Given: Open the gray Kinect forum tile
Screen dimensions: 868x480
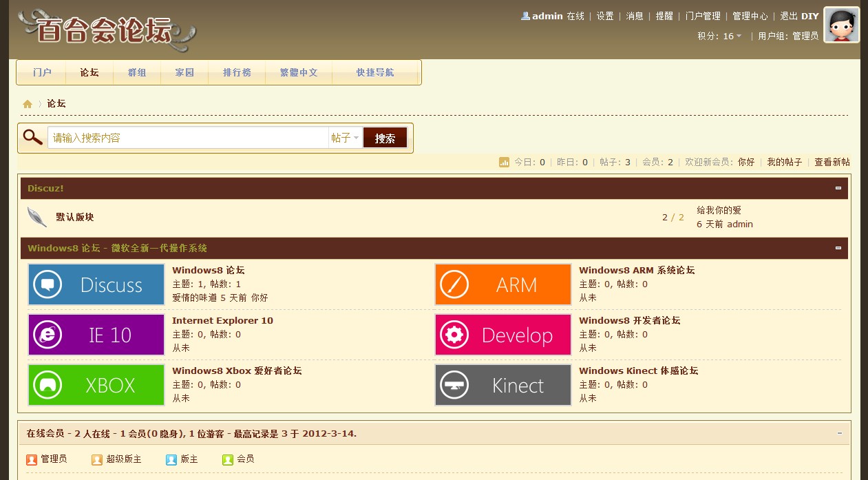Looking at the screenshot, I should click(x=503, y=385).
